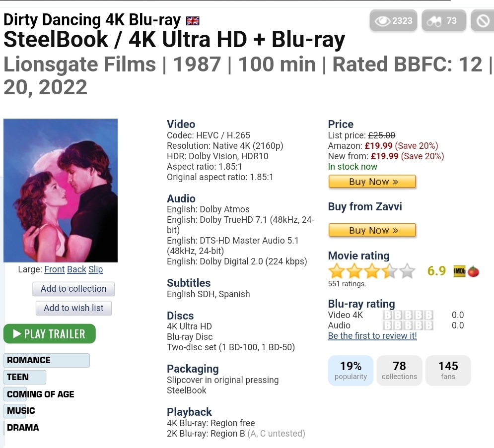Select the Coming of Age genre tag
Image resolution: width=494 pixels, height=448 pixels.
(41, 394)
